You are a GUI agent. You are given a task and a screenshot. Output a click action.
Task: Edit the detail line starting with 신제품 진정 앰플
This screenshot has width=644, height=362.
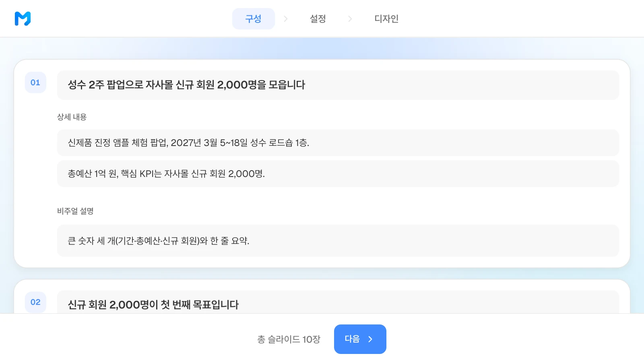(x=338, y=143)
